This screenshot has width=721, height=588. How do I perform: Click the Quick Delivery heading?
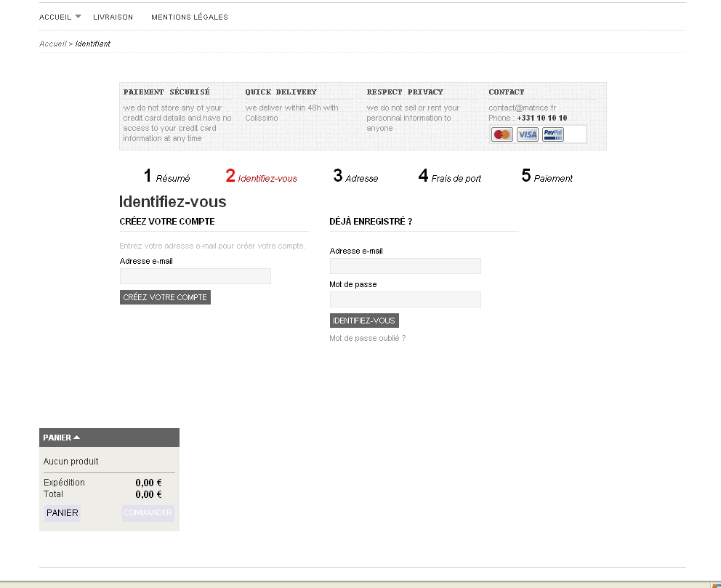(281, 92)
